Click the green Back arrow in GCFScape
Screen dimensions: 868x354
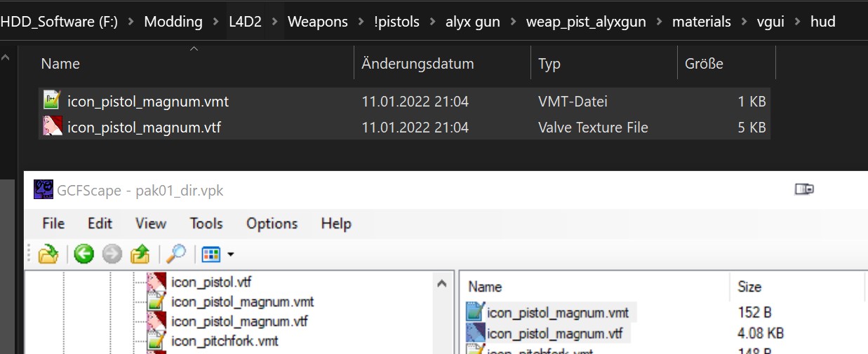pyautogui.click(x=84, y=254)
